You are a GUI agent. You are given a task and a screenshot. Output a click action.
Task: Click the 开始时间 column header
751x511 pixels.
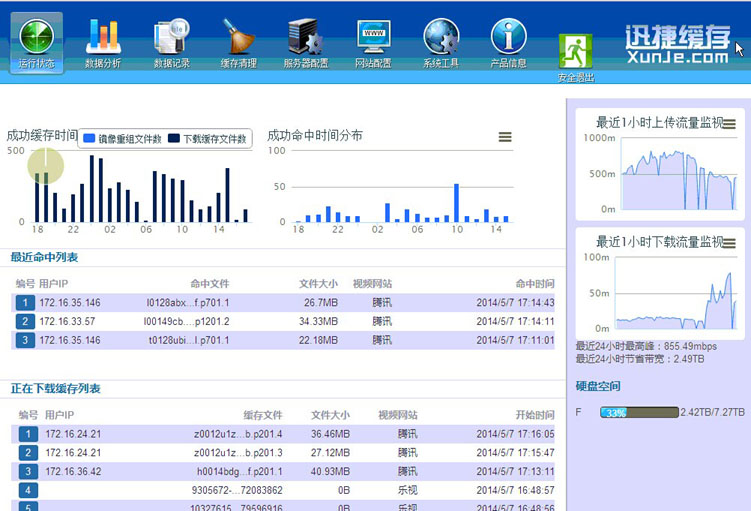click(535, 415)
